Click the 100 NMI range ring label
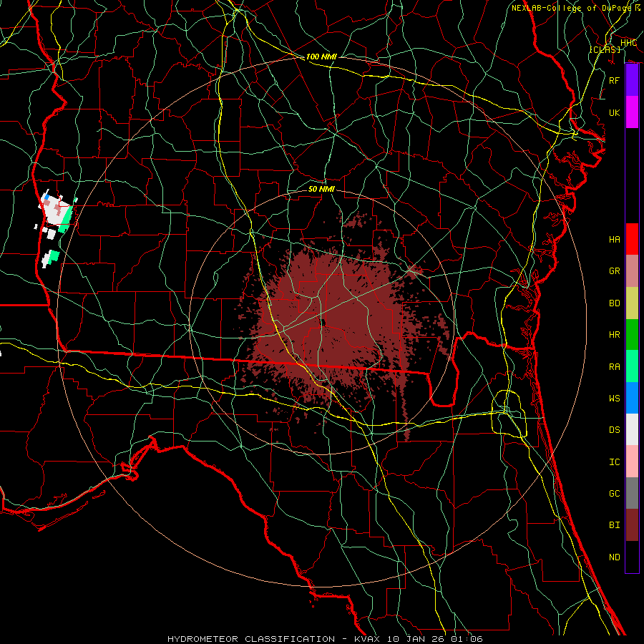644x644 pixels. click(x=321, y=57)
